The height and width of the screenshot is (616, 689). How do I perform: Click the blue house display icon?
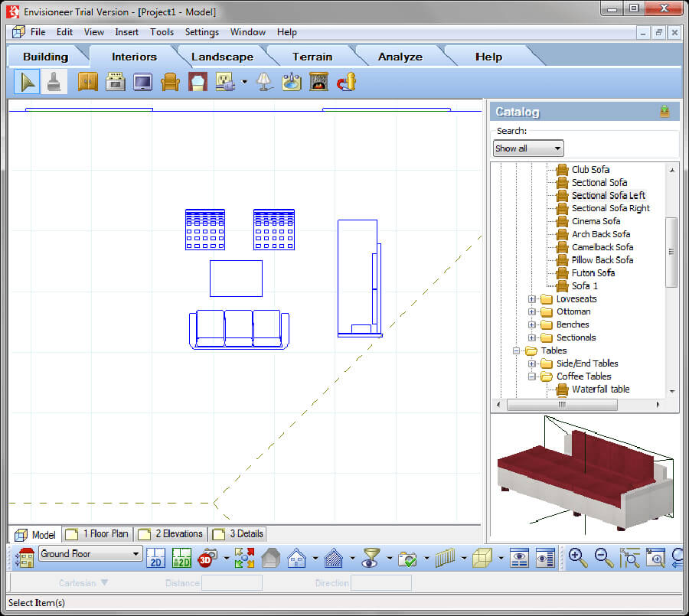coord(296,558)
